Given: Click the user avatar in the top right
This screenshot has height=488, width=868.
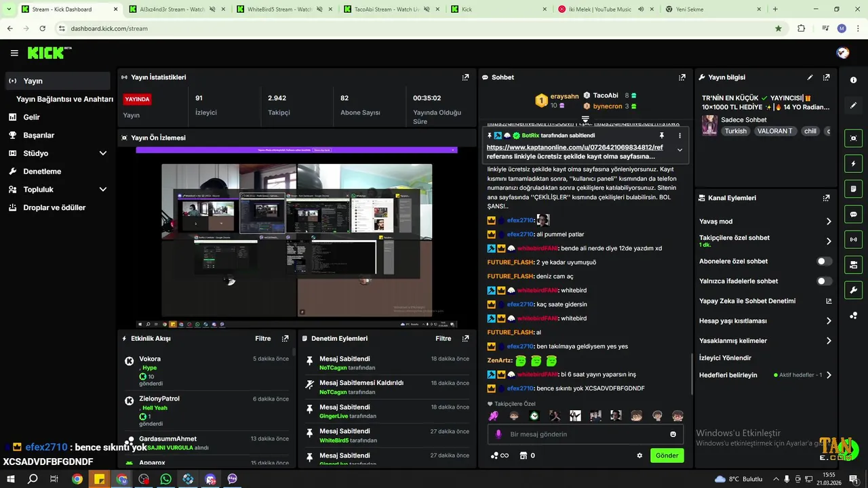Looking at the screenshot, I should 843,53.
